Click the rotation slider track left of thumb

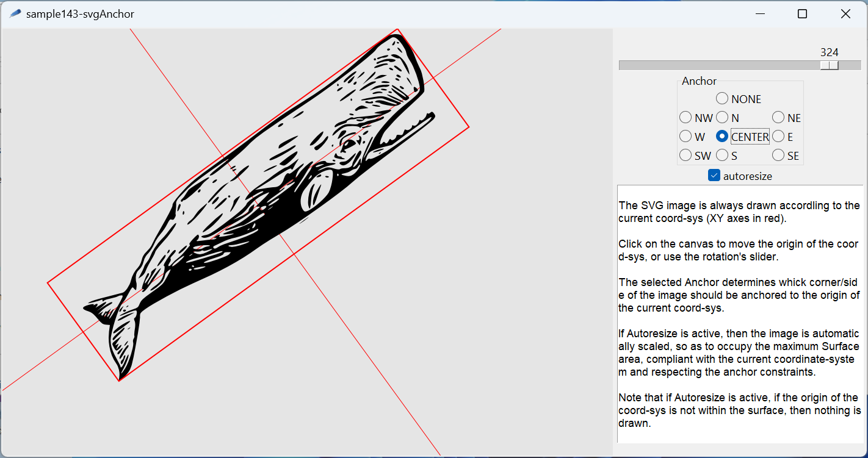[719, 65]
